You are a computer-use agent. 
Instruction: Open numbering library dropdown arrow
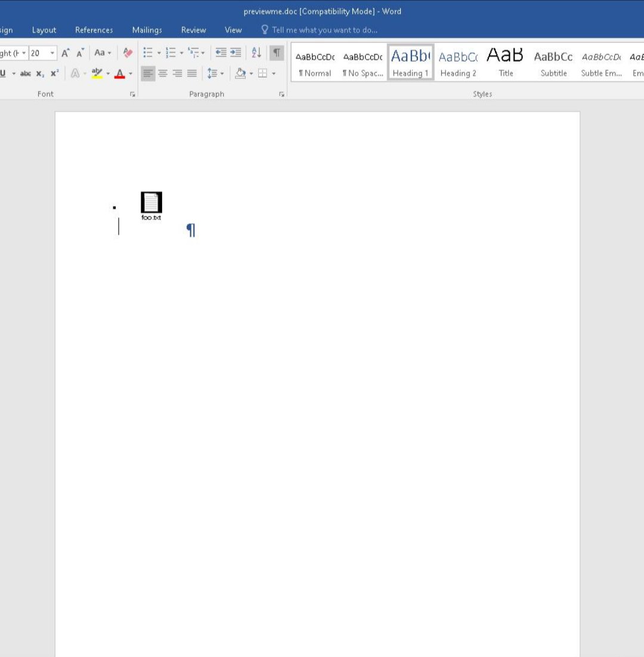pos(181,53)
